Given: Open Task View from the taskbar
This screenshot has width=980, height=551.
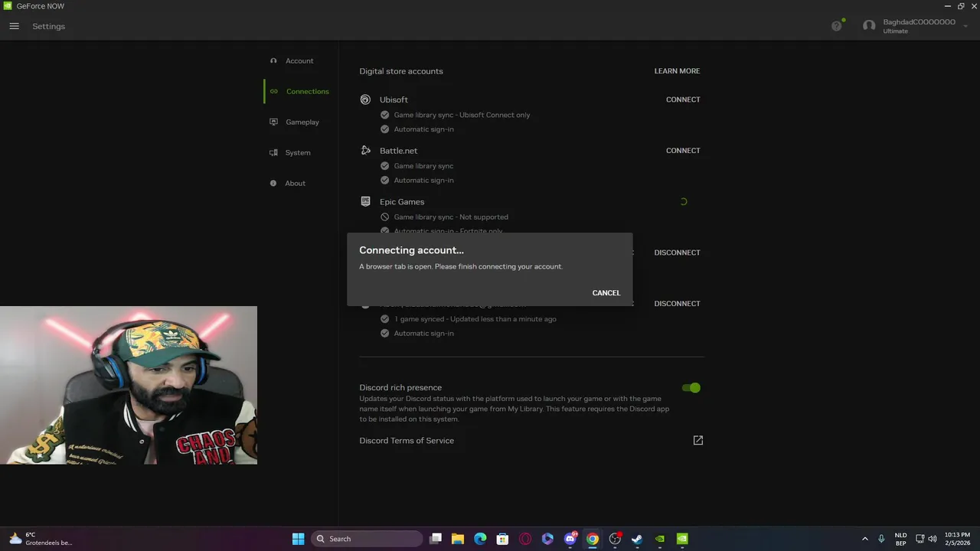Looking at the screenshot, I should click(436, 539).
